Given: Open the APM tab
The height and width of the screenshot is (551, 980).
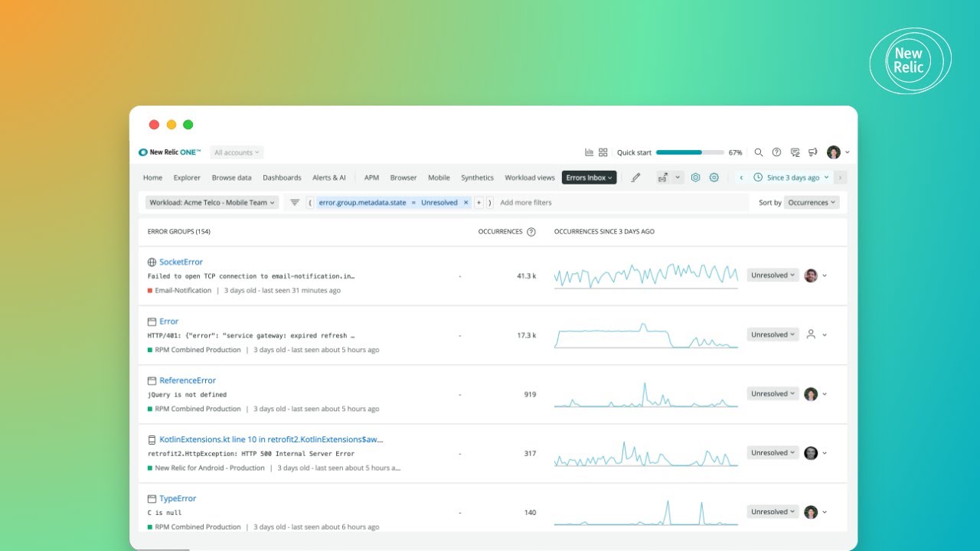Looking at the screenshot, I should (x=371, y=178).
